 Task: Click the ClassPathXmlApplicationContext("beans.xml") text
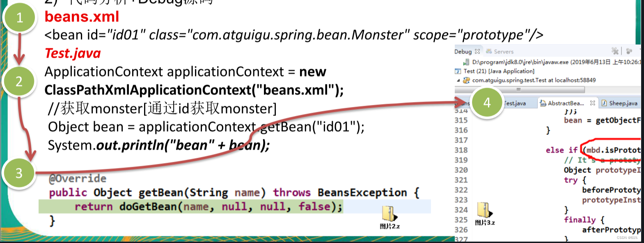tap(194, 90)
